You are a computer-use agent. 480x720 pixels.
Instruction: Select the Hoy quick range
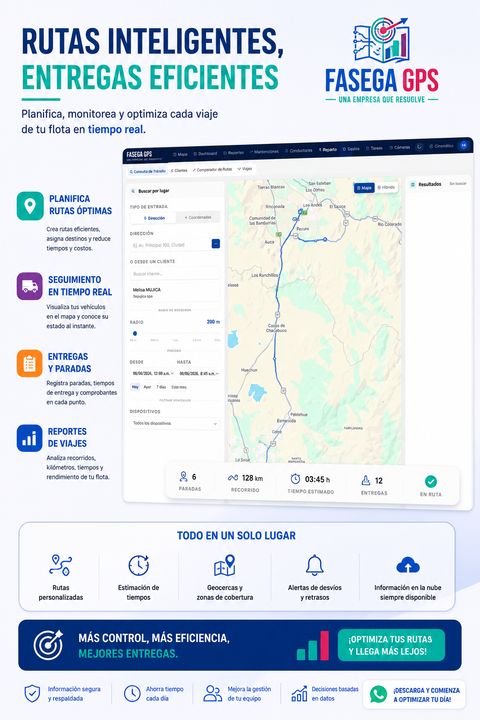click(135, 387)
